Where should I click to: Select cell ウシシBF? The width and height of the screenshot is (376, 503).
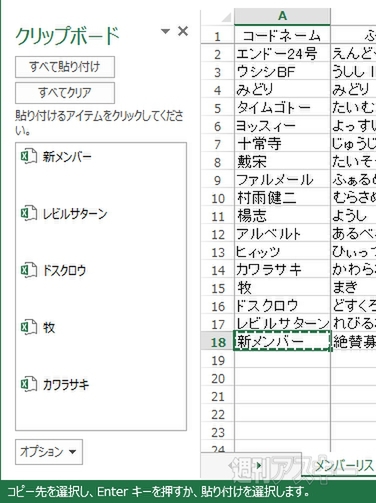pos(282,72)
